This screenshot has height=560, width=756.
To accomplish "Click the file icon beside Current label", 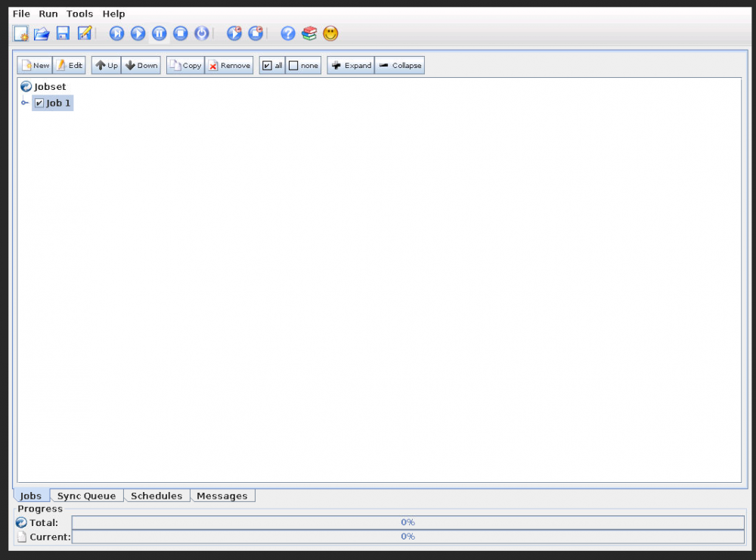I will tap(22, 537).
